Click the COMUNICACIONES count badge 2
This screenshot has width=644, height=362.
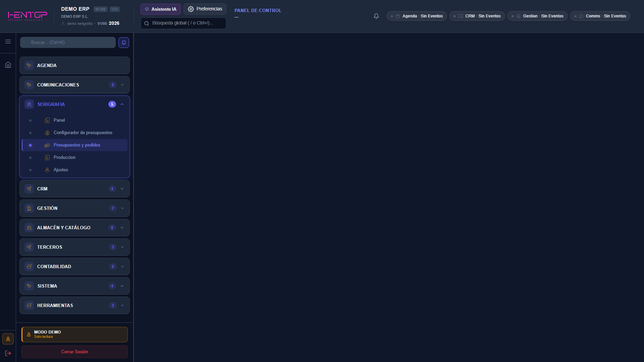pos(113,85)
